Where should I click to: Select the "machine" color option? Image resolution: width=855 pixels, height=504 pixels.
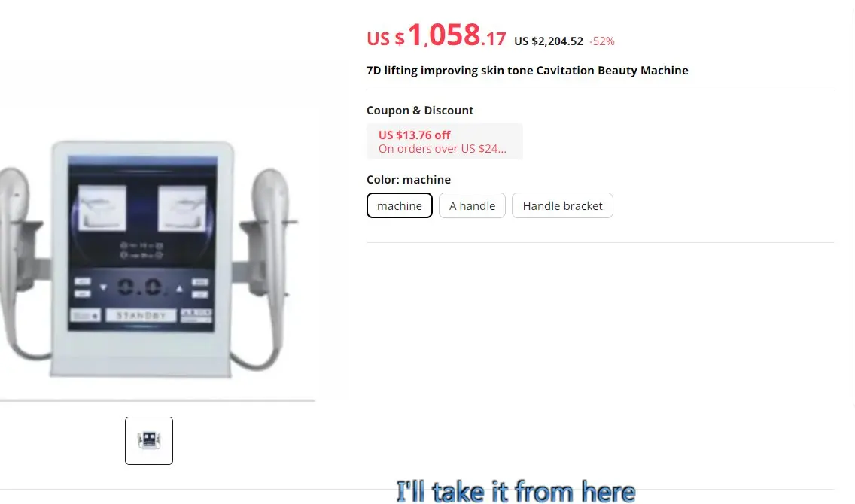(399, 205)
